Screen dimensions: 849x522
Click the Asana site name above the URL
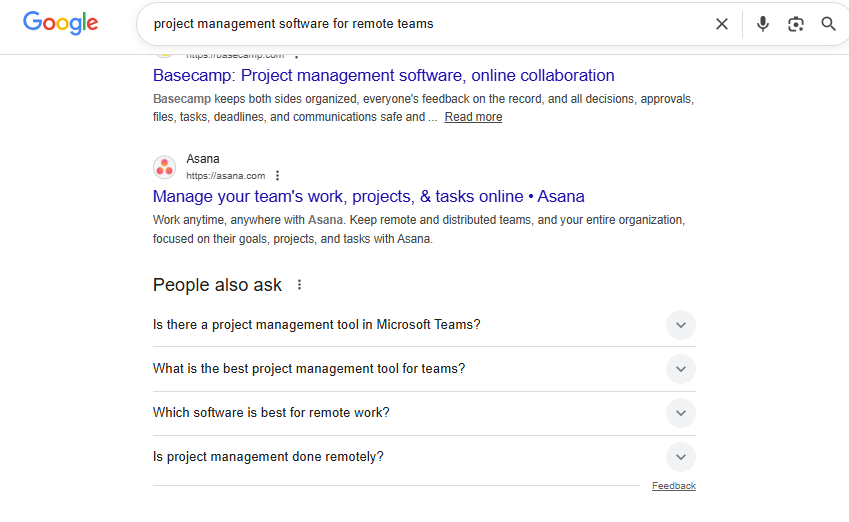click(203, 159)
